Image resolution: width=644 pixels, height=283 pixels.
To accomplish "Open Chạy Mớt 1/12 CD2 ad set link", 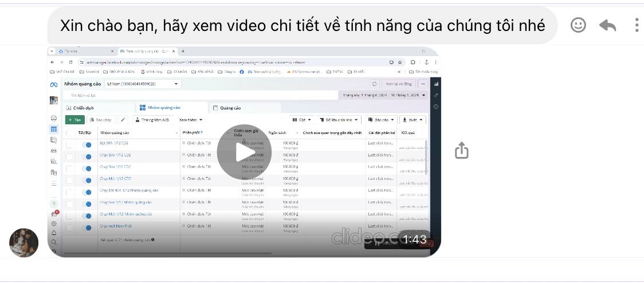I will (x=115, y=179).
